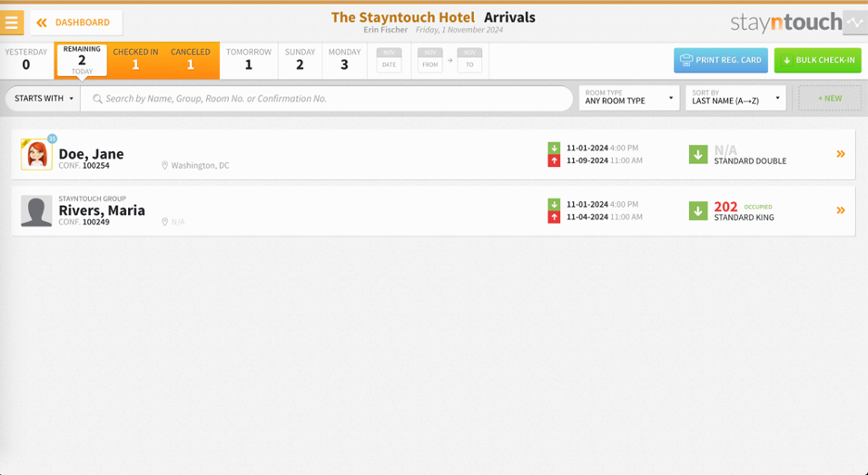Show the Checked In arrivals
This screenshot has height=475, width=868.
point(135,59)
